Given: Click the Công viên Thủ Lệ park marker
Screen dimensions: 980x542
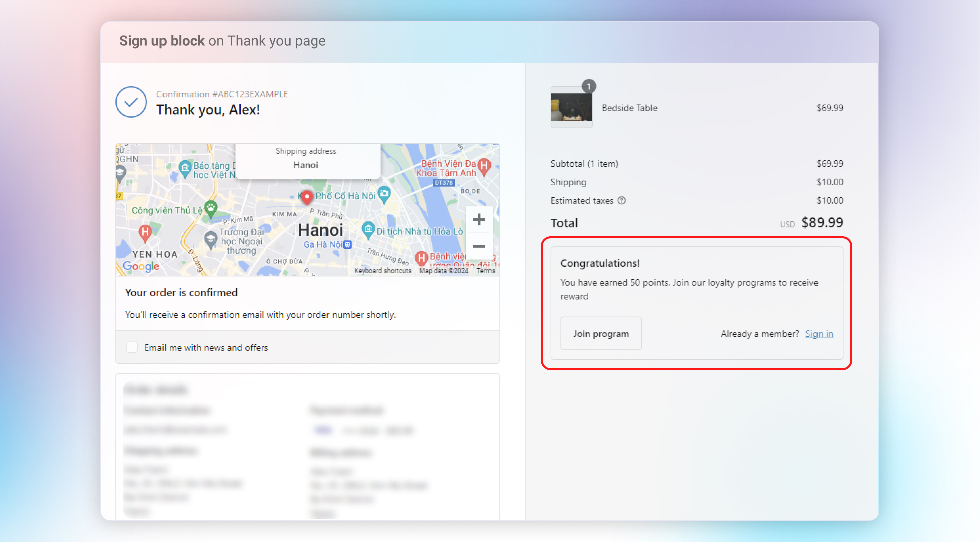Looking at the screenshot, I should pyautogui.click(x=211, y=208).
